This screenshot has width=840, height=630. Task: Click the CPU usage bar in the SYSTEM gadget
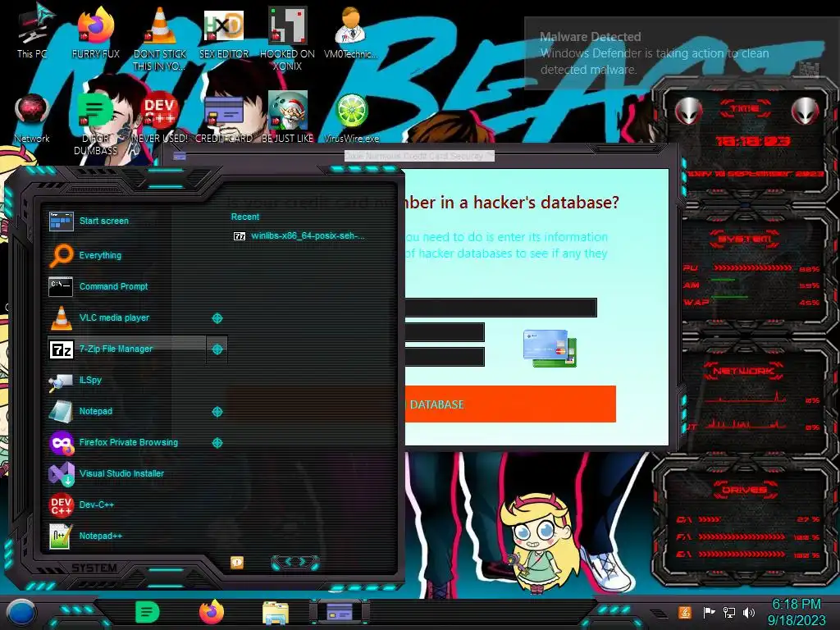click(752, 268)
